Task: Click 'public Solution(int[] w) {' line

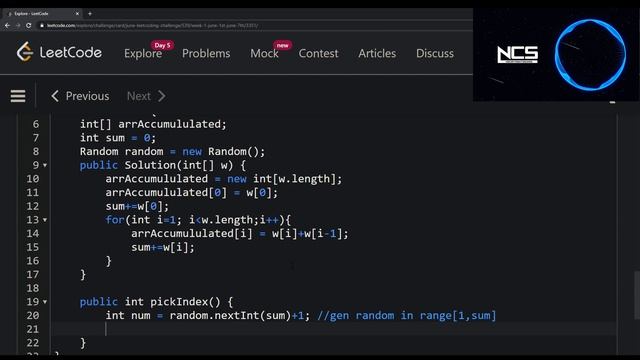Action: pyautogui.click(x=163, y=165)
